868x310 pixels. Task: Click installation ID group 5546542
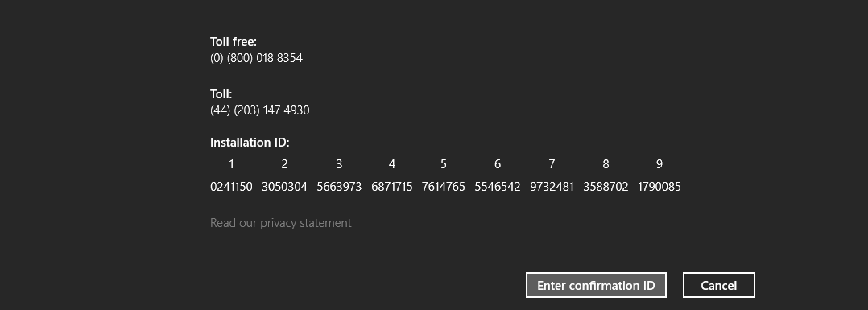tap(497, 187)
